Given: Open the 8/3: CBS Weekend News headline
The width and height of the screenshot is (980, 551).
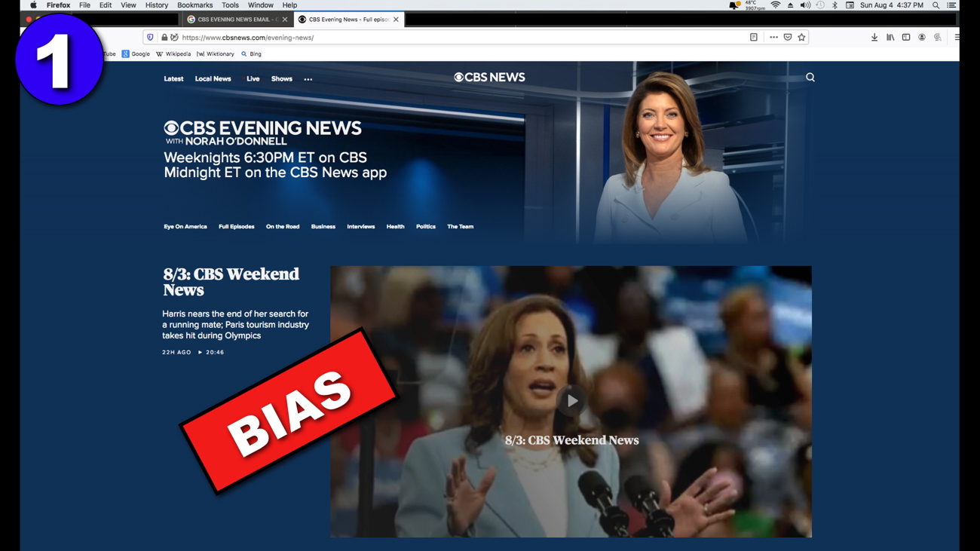Looking at the screenshot, I should click(231, 282).
